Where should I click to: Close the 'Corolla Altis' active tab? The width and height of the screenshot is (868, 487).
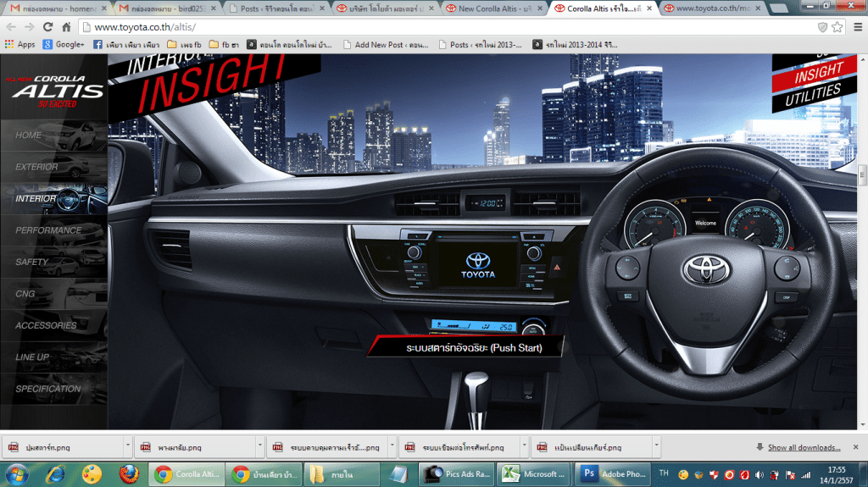649,8
